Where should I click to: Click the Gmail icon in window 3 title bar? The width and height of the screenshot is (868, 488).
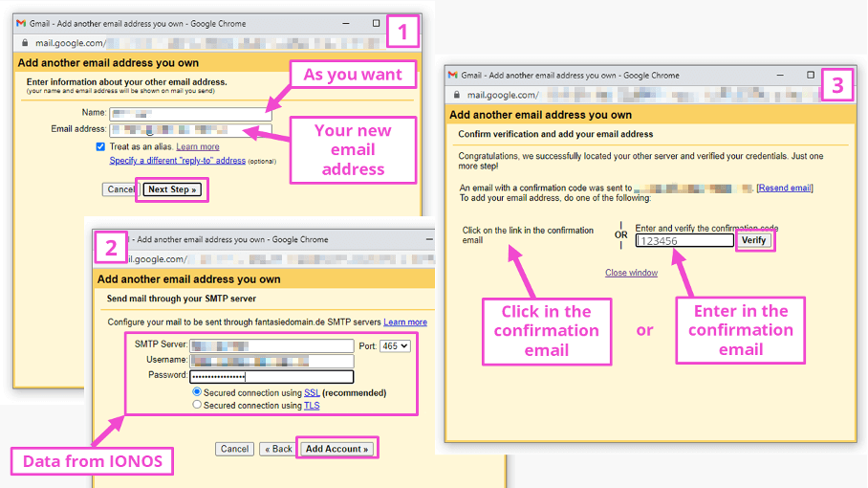453,76
